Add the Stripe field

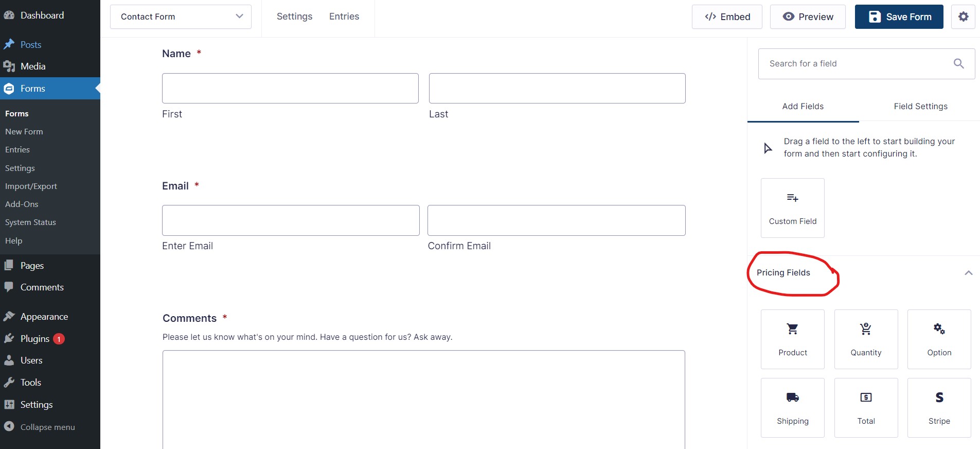click(939, 408)
